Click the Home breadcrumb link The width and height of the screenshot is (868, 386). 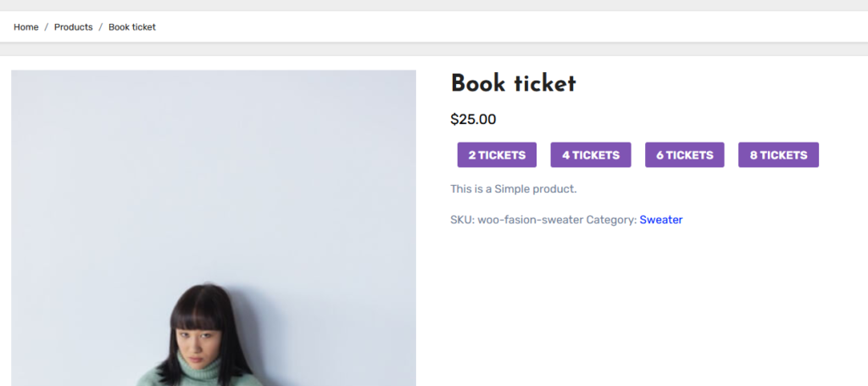click(26, 27)
